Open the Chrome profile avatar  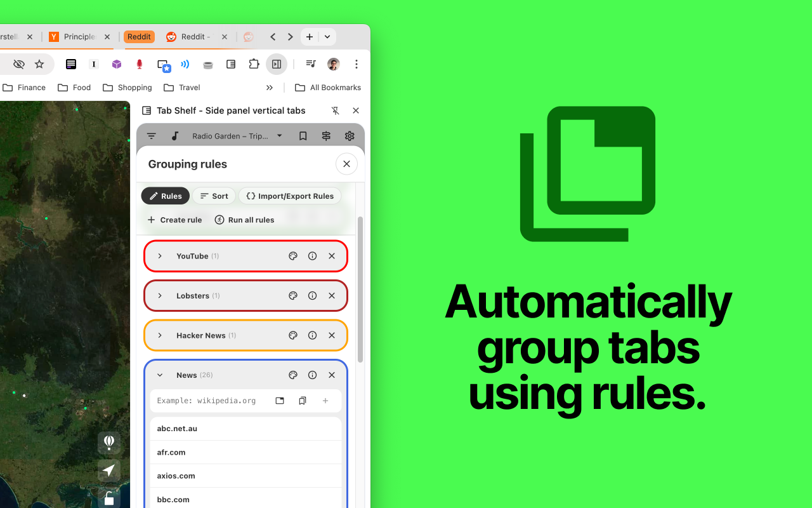[334, 64]
